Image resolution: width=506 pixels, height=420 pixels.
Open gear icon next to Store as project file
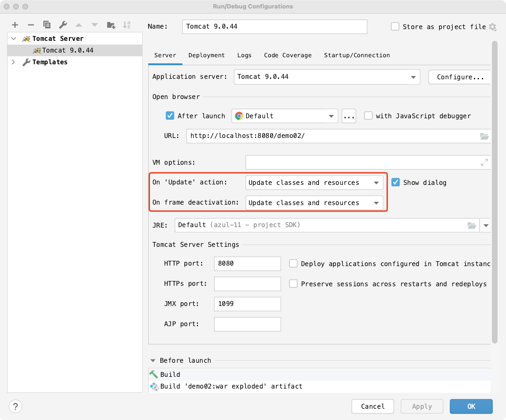coord(492,27)
